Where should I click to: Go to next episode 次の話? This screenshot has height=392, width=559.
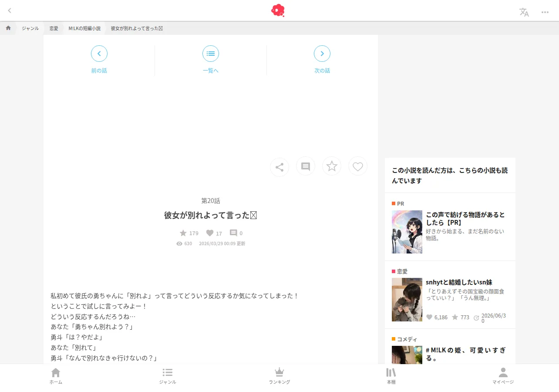(322, 60)
